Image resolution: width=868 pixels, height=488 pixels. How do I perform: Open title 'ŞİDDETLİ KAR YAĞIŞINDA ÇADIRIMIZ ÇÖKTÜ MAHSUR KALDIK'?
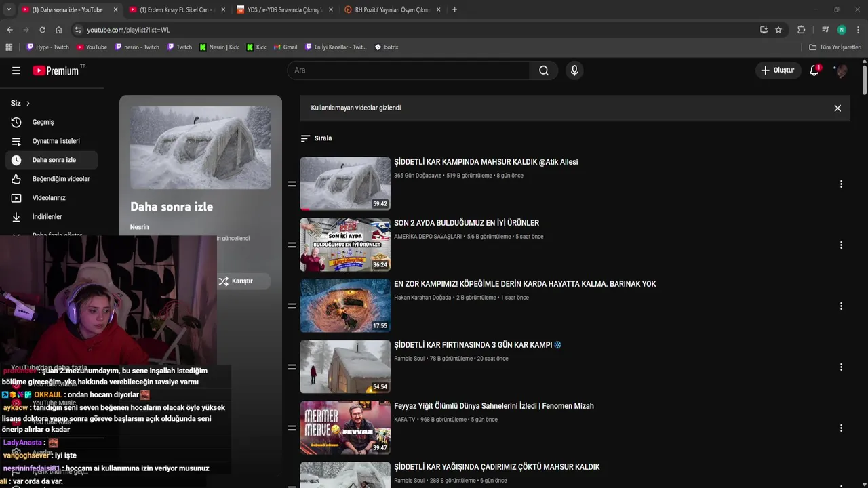point(497,467)
